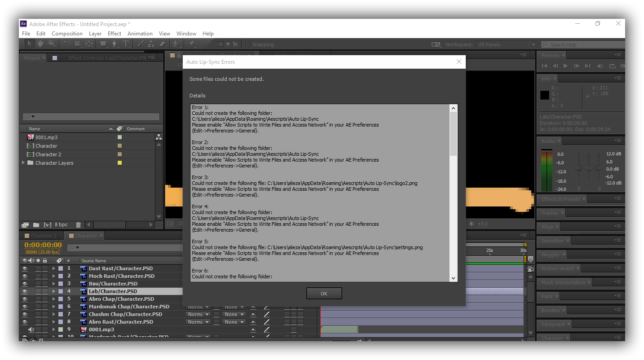Open blending mode dropdown for layer 7

pyautogui.click(x=198, y=314)
